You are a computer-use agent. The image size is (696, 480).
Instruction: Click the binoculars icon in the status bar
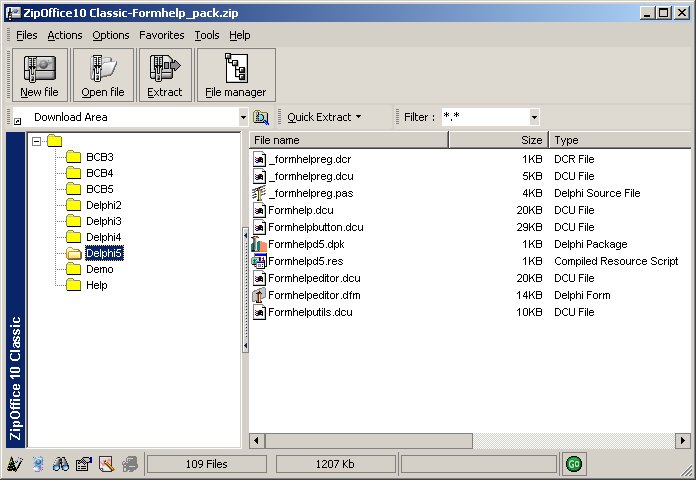point(60,464)
